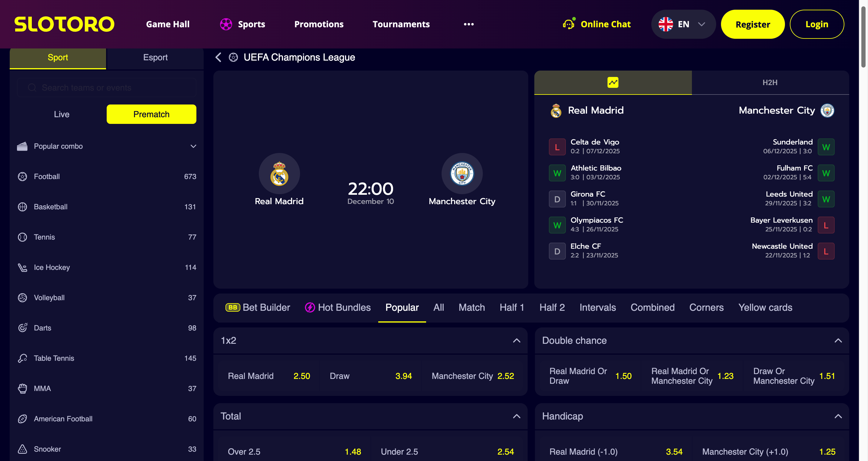This screenshot has width=868, height=461.
Task: Open the Yellow cards tab
Action: pos(765,307)
